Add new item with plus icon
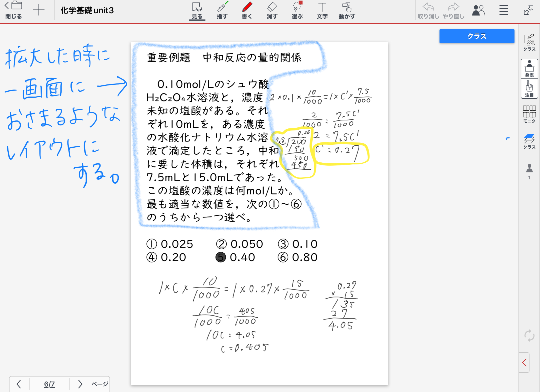The image size is (540, 392). click(x=39, y=10)
